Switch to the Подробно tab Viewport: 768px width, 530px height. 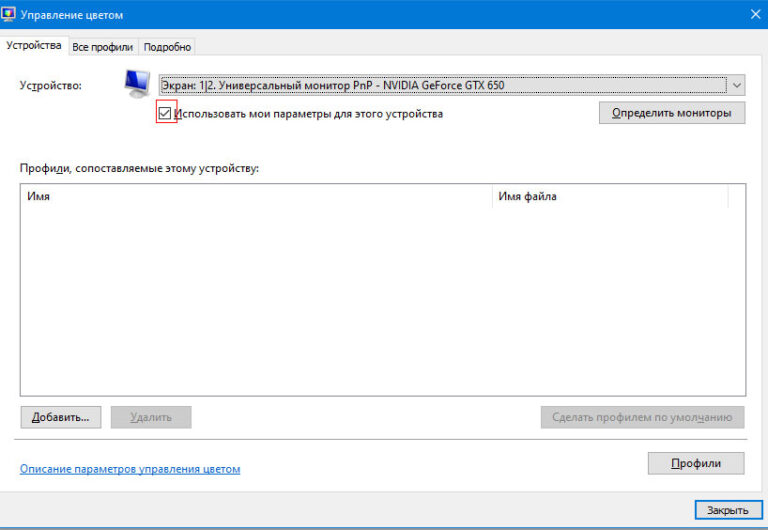click(x=167, y=47)
